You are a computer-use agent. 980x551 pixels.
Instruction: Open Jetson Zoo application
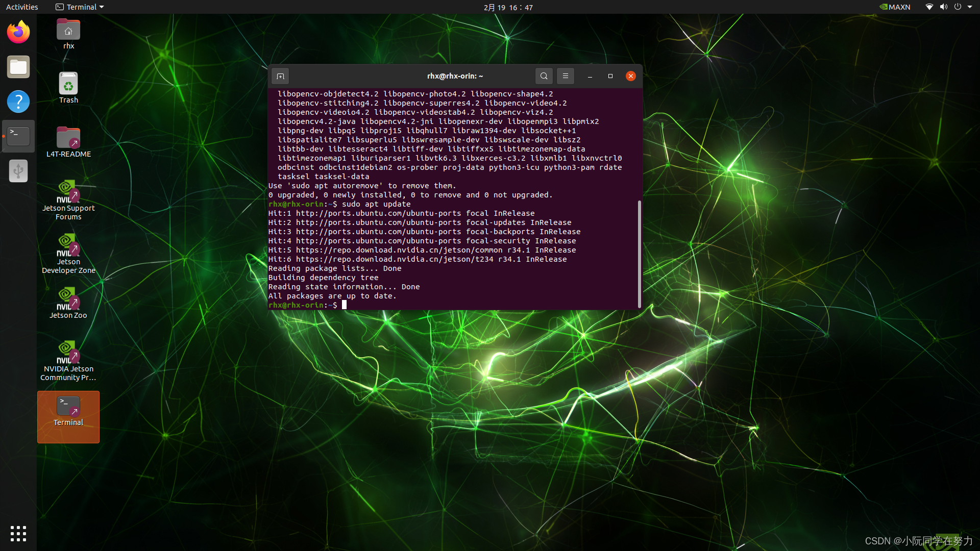68,303
